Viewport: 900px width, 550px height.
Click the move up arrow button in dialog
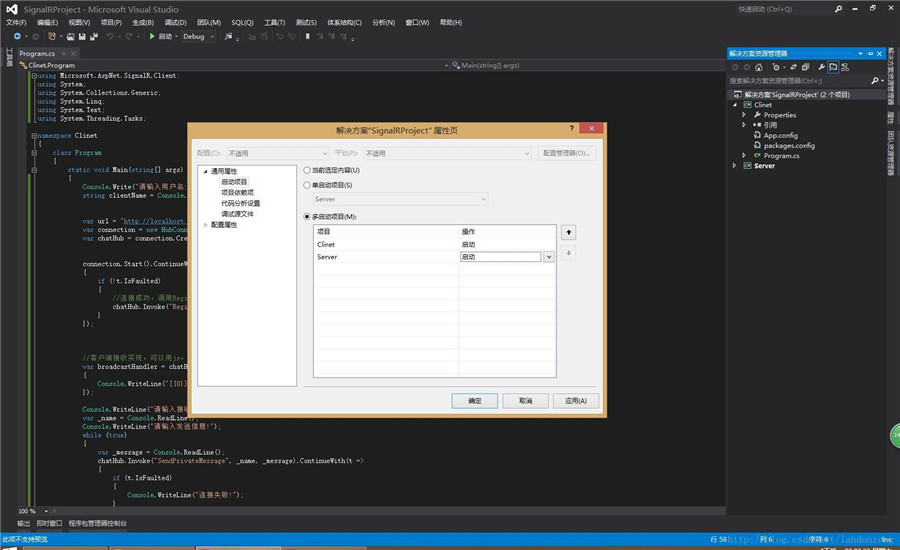pyautogui.click(x=569, y=232)
